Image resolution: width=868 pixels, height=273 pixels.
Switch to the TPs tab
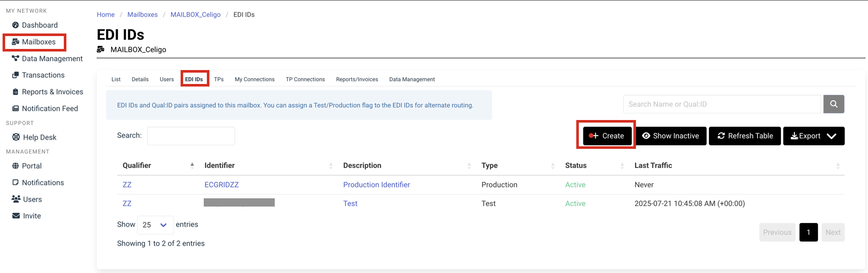[219, 79]
